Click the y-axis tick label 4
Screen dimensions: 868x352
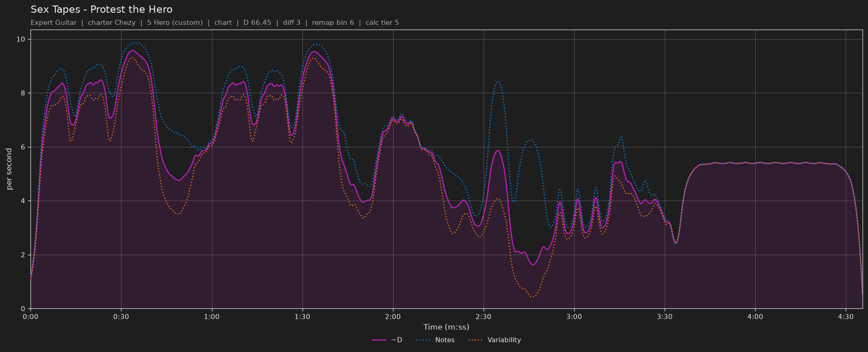pos(23,201)
